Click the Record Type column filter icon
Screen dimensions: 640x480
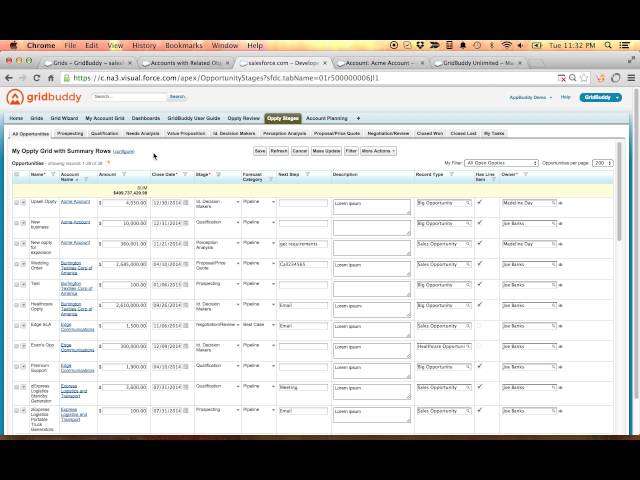coord(451,174)
